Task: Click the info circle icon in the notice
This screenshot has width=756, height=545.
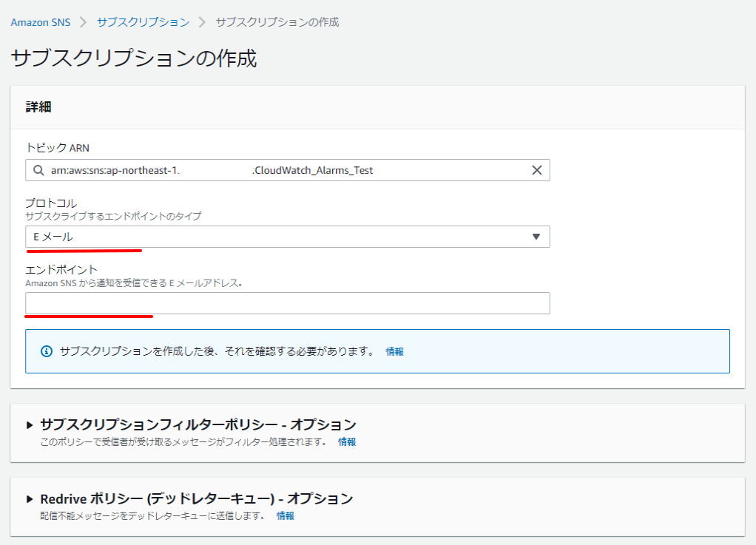Action: point(47,351)
